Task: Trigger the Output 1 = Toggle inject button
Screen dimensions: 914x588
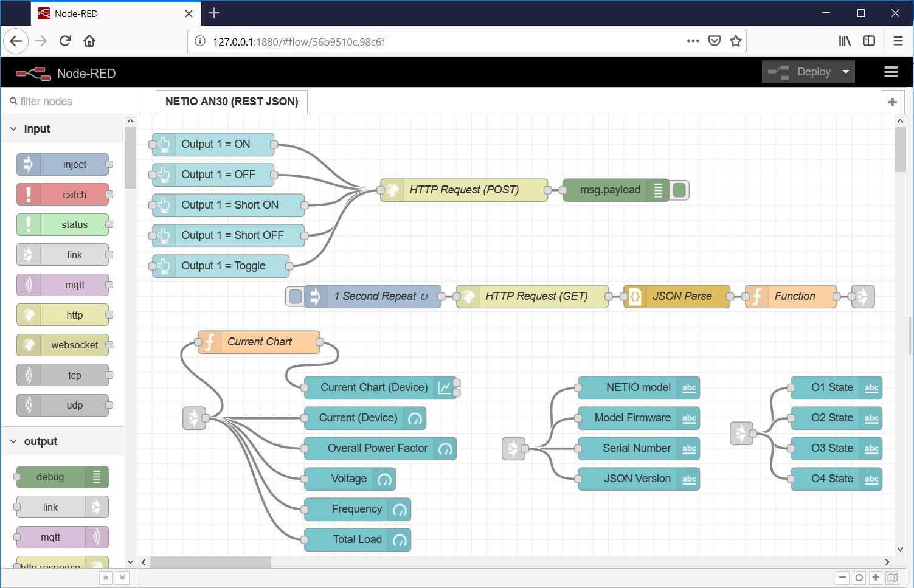Action: 163,266
